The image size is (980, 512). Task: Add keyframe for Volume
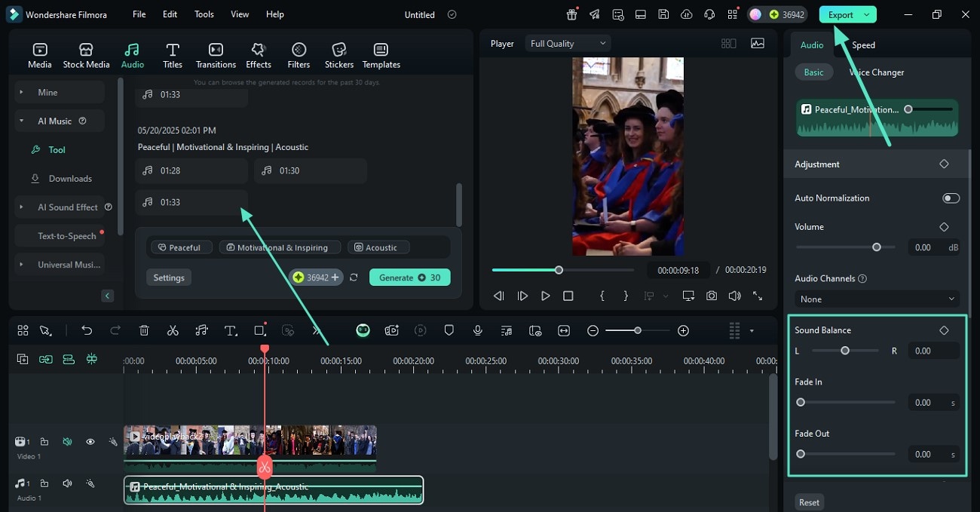click(944, 226)
